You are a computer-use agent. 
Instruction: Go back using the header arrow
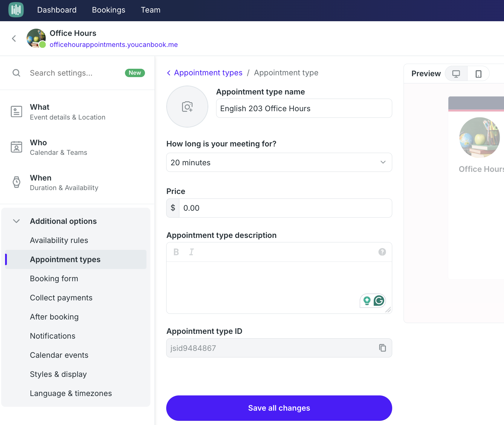click(14, 38)
